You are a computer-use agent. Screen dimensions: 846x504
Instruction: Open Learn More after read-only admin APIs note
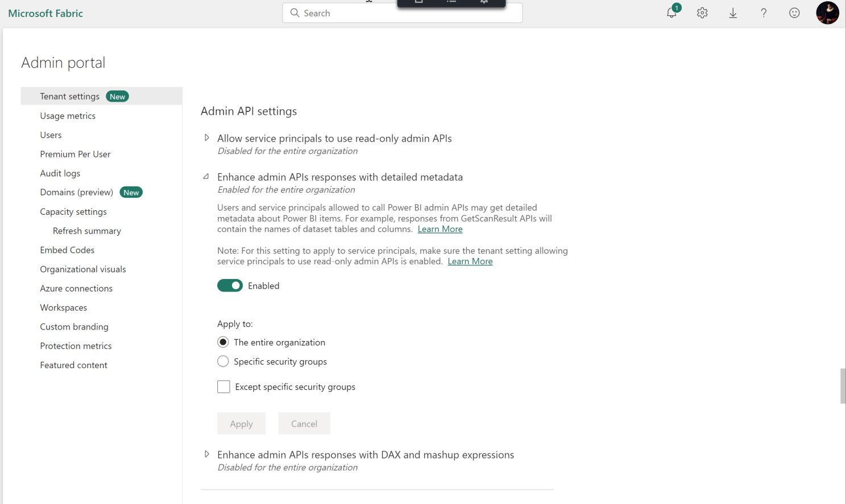(x=470, y=261)
